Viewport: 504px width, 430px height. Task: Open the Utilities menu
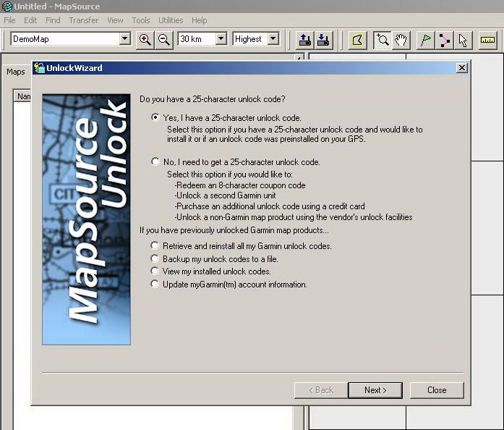pos(171,20)
